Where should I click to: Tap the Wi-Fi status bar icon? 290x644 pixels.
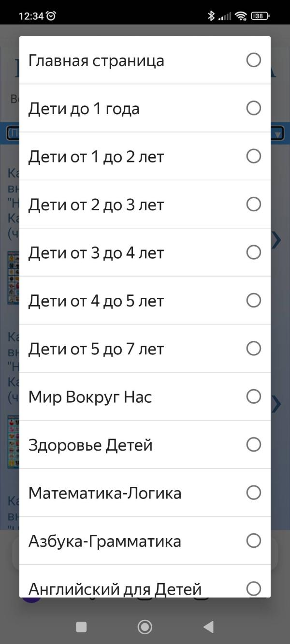[x=241, y=16]
